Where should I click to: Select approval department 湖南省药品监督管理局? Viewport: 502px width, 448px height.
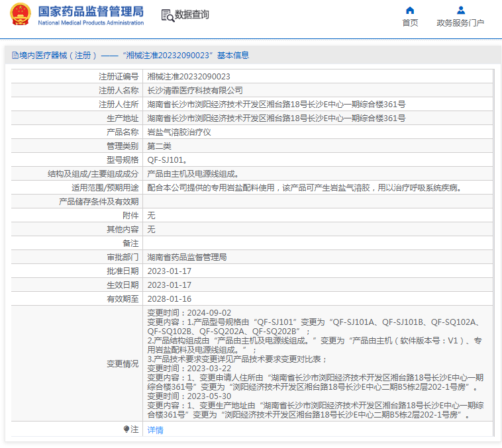point(187,257)
